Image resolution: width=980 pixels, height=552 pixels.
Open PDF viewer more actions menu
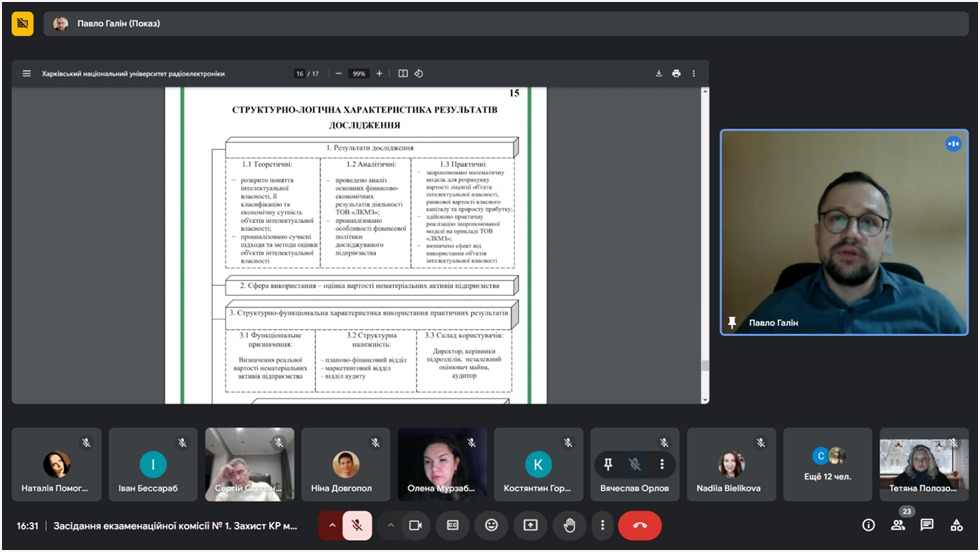[694, 73]
